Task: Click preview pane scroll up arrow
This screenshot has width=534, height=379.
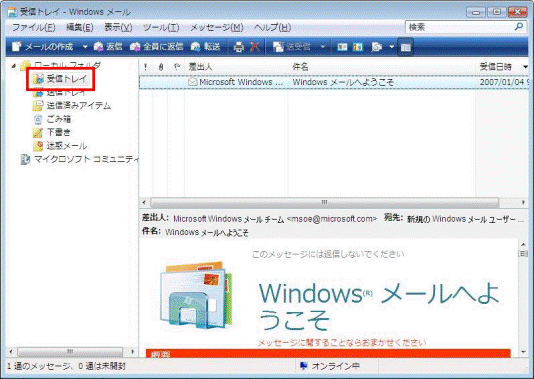Action: pyautogui.click(x=523, y=244)
